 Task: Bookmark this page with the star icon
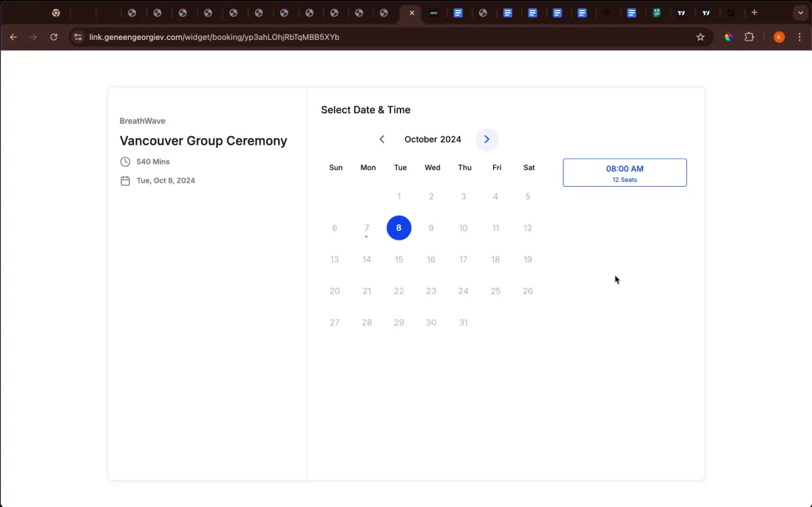[700, 37]
